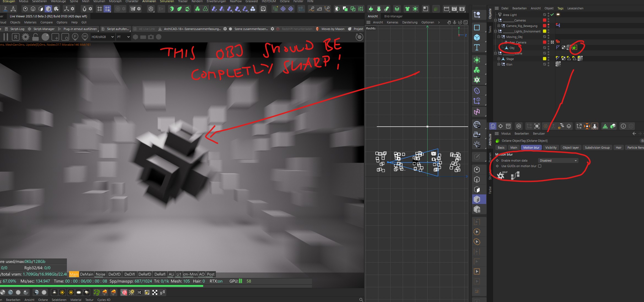
Task: Click the Text spline tool icon
Action: tap(477, 48)
